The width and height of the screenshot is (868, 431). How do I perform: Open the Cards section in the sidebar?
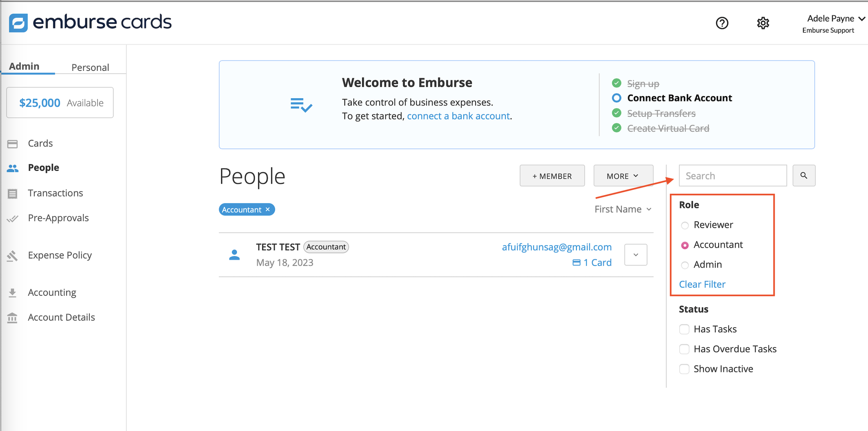point(40,143)
